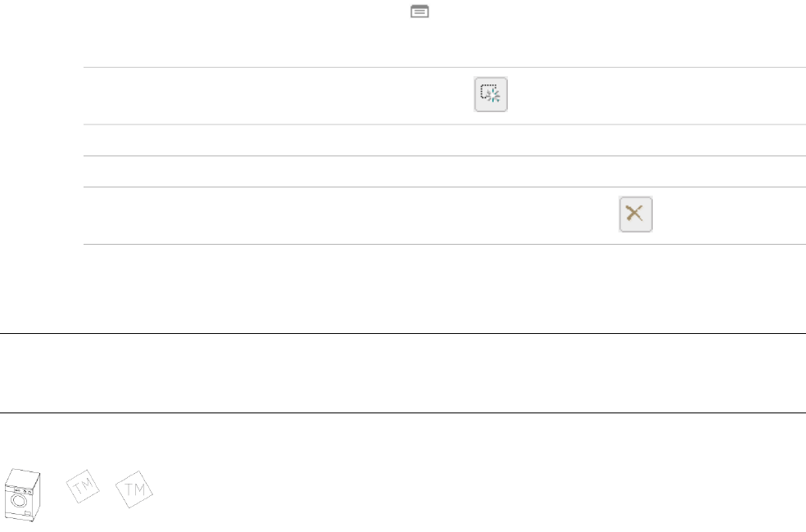Click the second rotated TM symbol
This screenshot has width=806, height=532.
point(136,489)
